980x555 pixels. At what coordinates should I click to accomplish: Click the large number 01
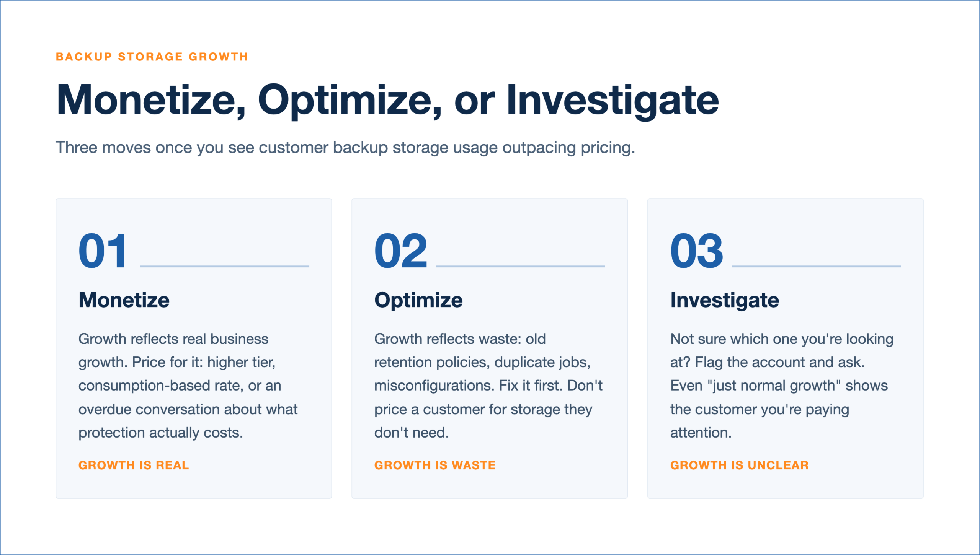102,251
